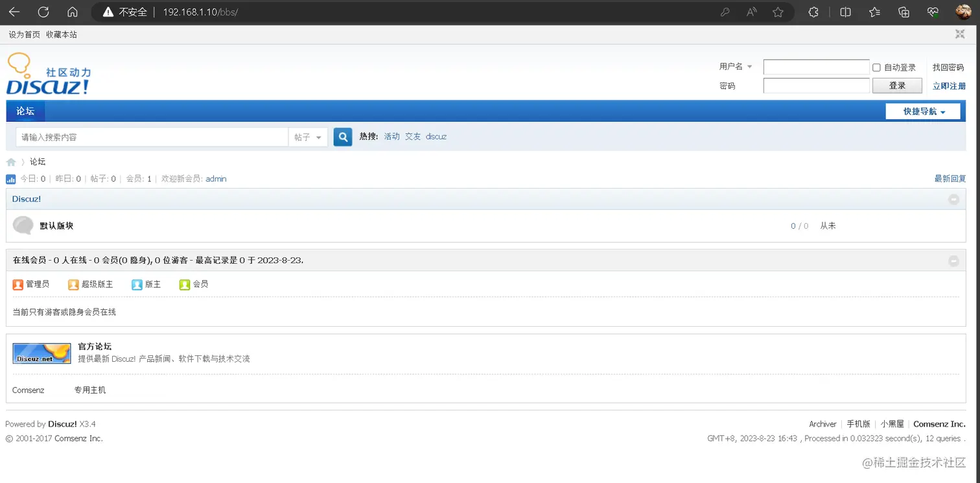Click the not-secure warning triangle icon
This screenshot has height=483, width=980.
(108, 12)
